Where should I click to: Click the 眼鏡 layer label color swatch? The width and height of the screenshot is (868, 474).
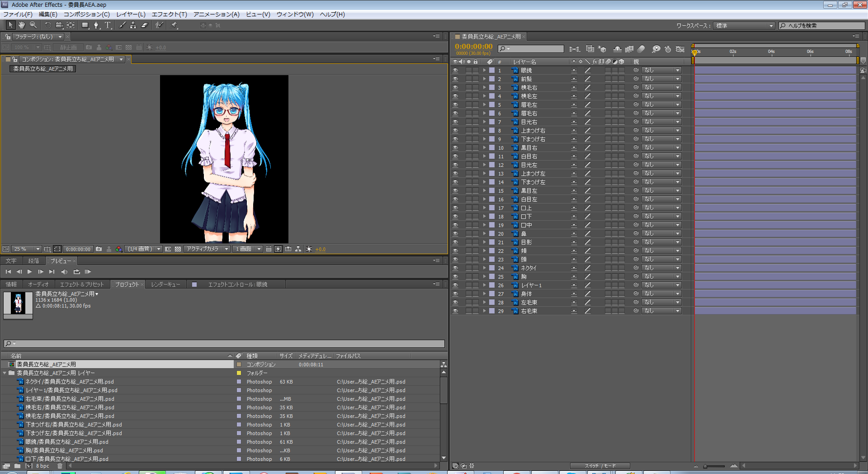[x=492, y=71]
